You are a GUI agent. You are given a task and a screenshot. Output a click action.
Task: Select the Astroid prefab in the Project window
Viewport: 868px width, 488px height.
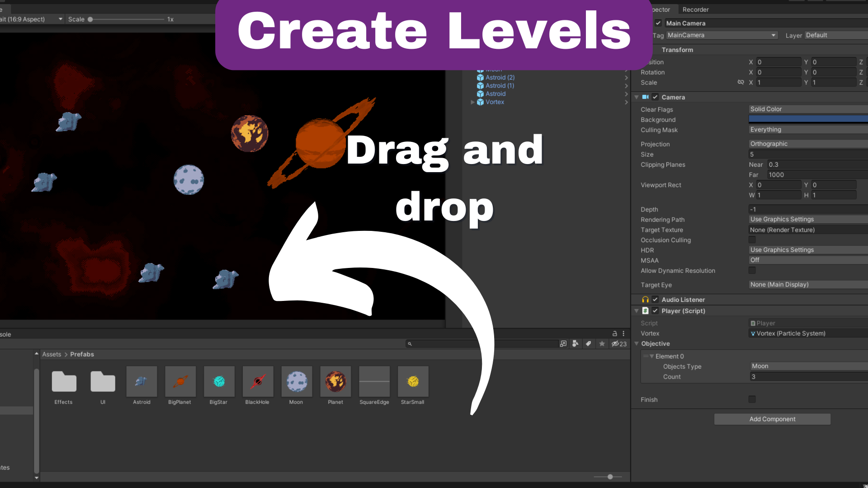tap(142, 382)
